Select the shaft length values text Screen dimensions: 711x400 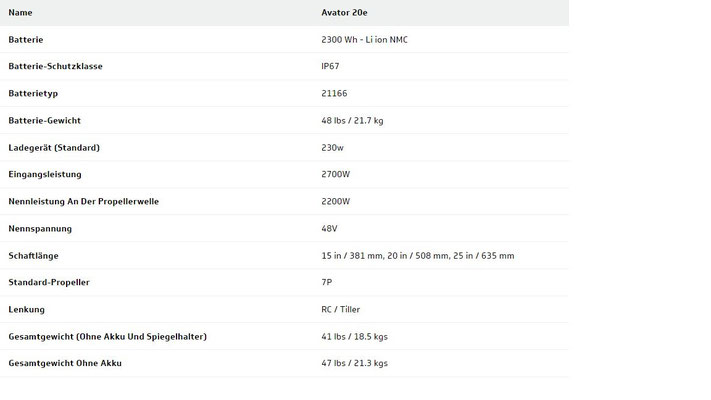click(418, 256)
